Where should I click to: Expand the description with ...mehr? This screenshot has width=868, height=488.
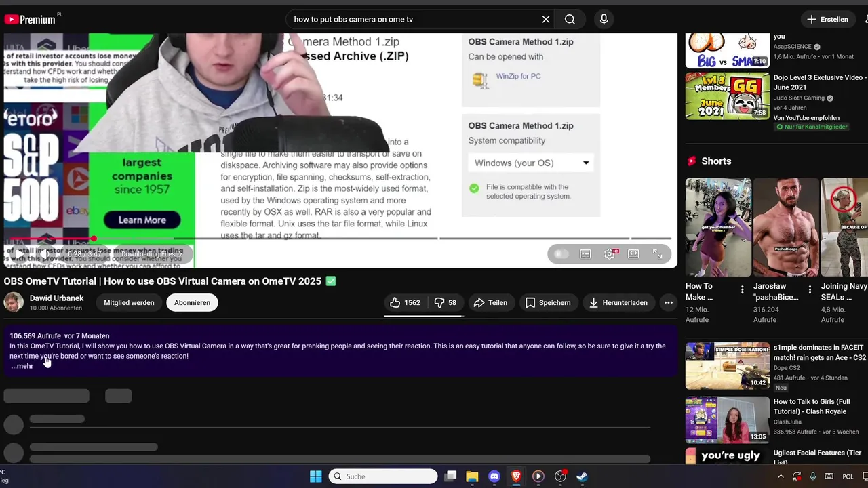pyautogui.click(x=22, y=366)
